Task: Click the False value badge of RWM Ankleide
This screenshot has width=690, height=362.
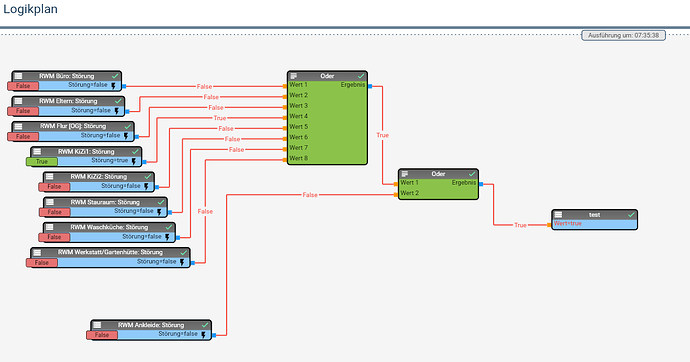Action: coord(102,335)
